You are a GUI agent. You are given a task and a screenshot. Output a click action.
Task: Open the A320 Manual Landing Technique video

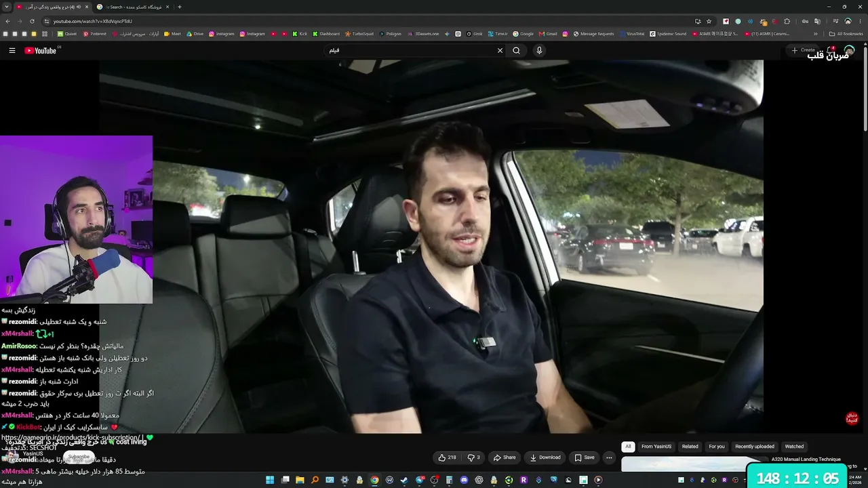pos(806,460)
